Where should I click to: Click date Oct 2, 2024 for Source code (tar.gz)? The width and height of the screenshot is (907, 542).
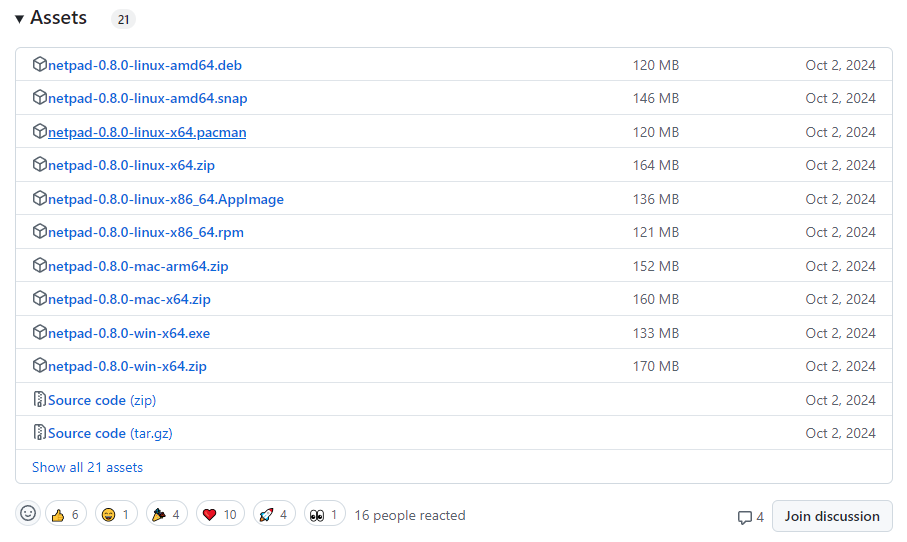pyautogui.click(x=840, y=434)
